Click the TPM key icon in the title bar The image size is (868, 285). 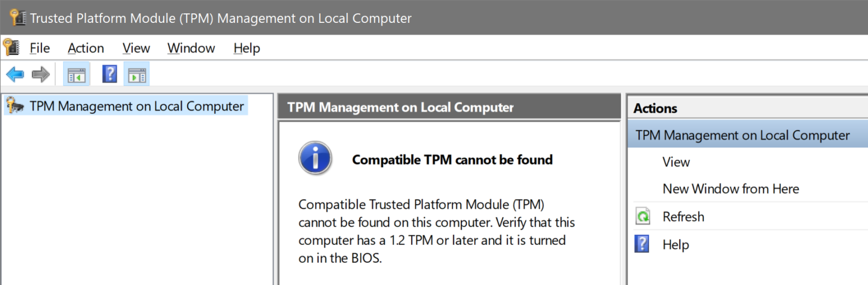[17, 18]
